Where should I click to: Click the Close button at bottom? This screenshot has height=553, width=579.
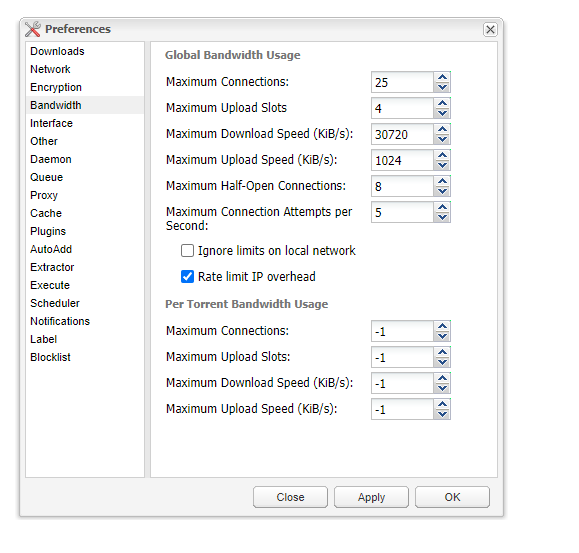[290, 497]
